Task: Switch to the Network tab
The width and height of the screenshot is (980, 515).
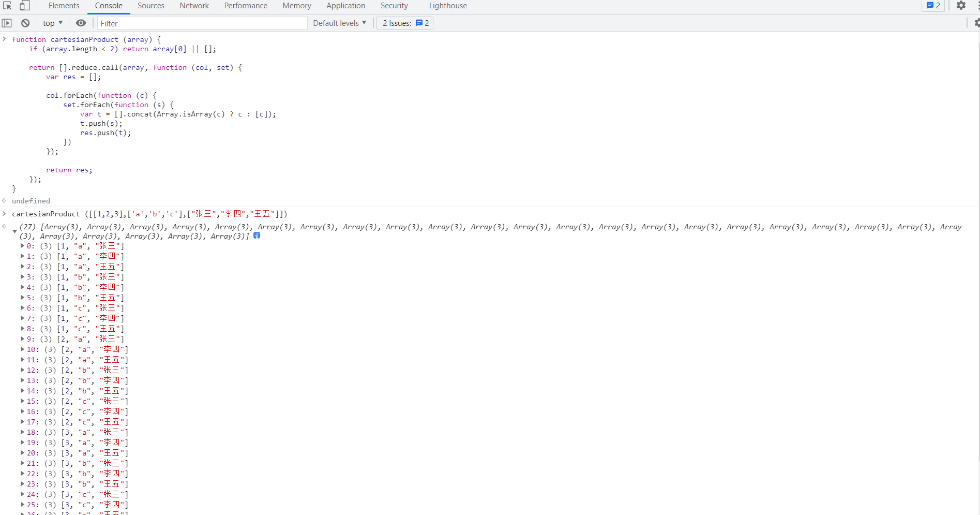Action: point(194,6)
